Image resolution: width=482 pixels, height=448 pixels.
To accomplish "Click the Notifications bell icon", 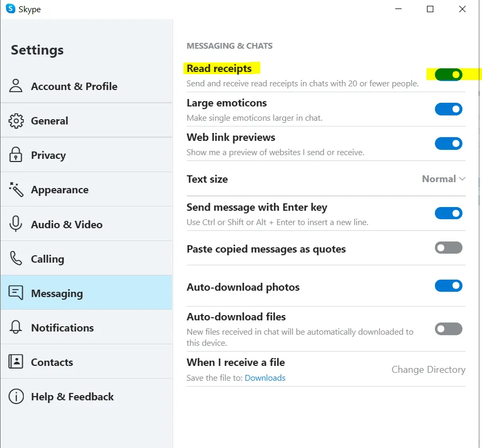I will pyautogui.click(x=16, y=327).
